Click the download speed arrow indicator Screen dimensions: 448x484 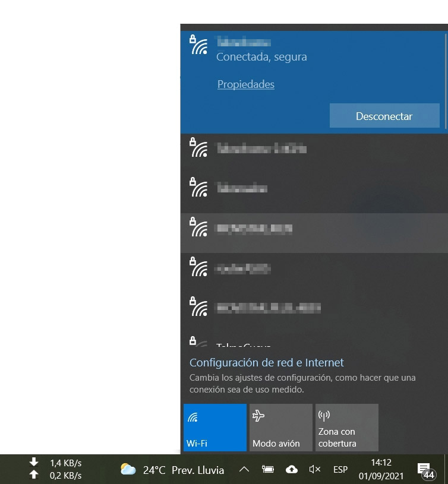tap(34, 463)
